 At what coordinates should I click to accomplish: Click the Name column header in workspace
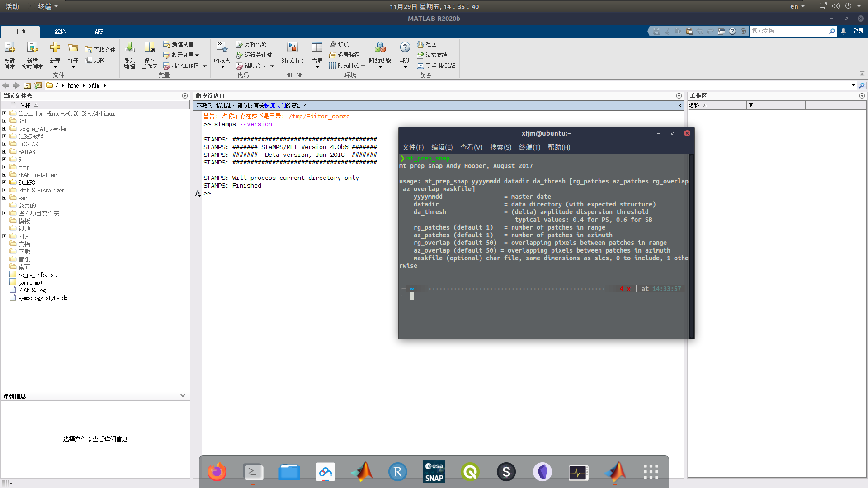[x=717, y=106]
